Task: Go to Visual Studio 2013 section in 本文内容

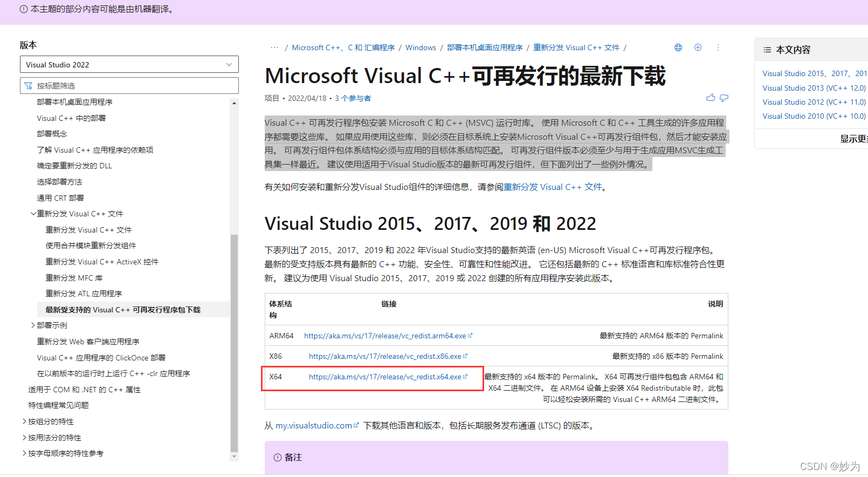Action: pyautogui.click(x=814, y=88)
